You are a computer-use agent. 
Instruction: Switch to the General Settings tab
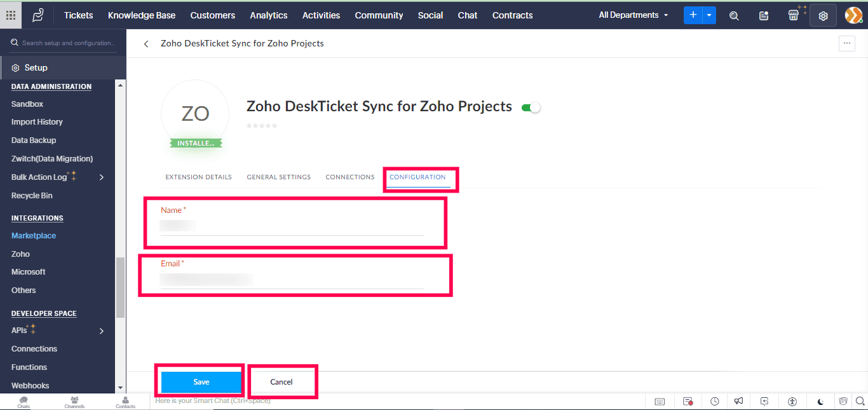coord(278,177)
